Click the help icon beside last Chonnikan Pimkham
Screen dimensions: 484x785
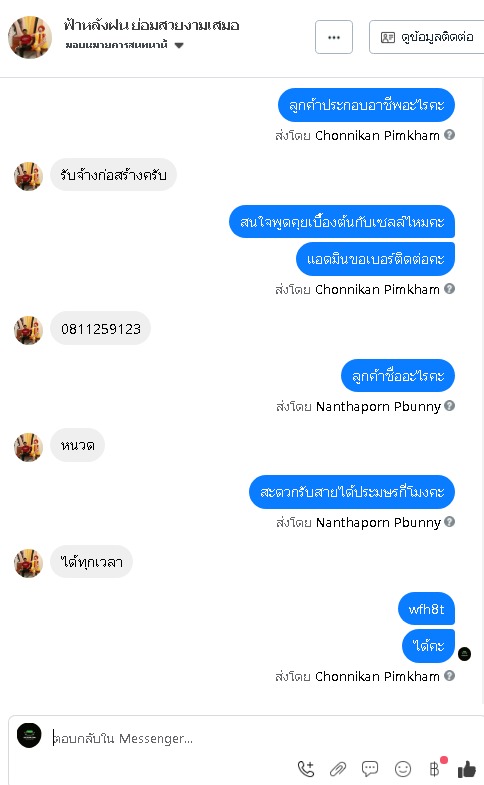[x=449, y=676]
